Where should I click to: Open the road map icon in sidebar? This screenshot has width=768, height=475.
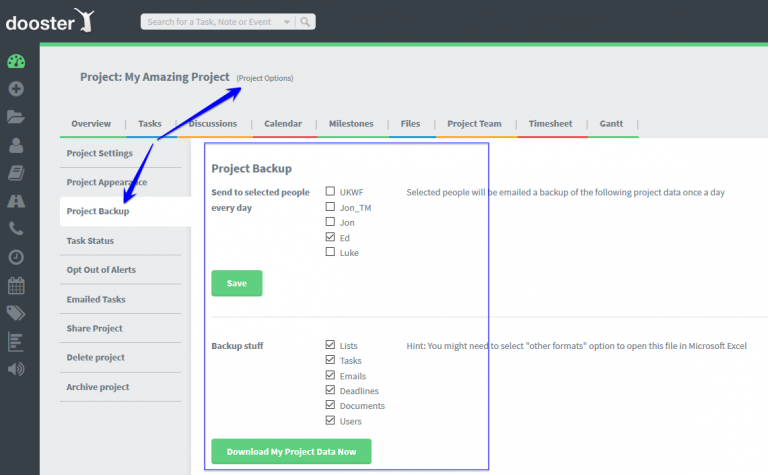tap(16, 201)
